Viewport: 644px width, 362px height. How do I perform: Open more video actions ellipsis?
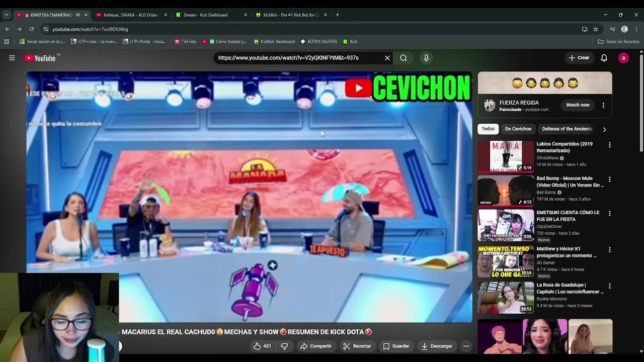(466, 346)
